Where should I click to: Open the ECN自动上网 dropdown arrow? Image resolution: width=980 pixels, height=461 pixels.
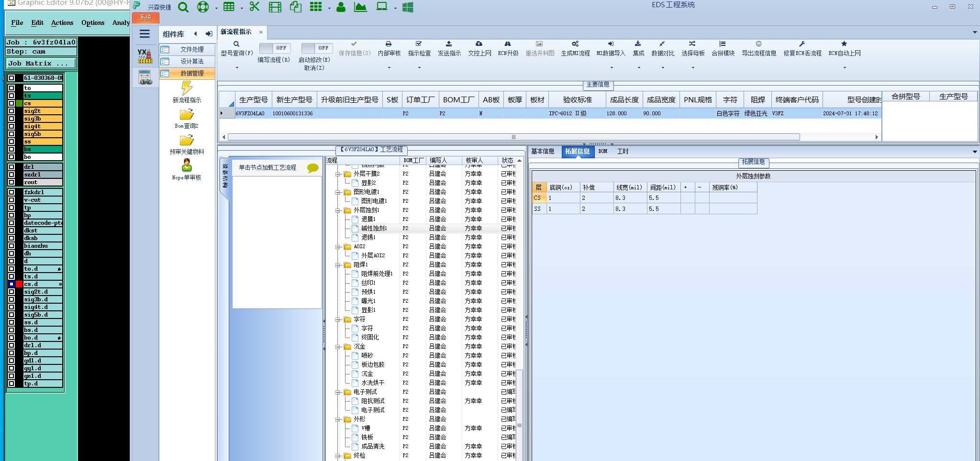(x=845, y=68)
